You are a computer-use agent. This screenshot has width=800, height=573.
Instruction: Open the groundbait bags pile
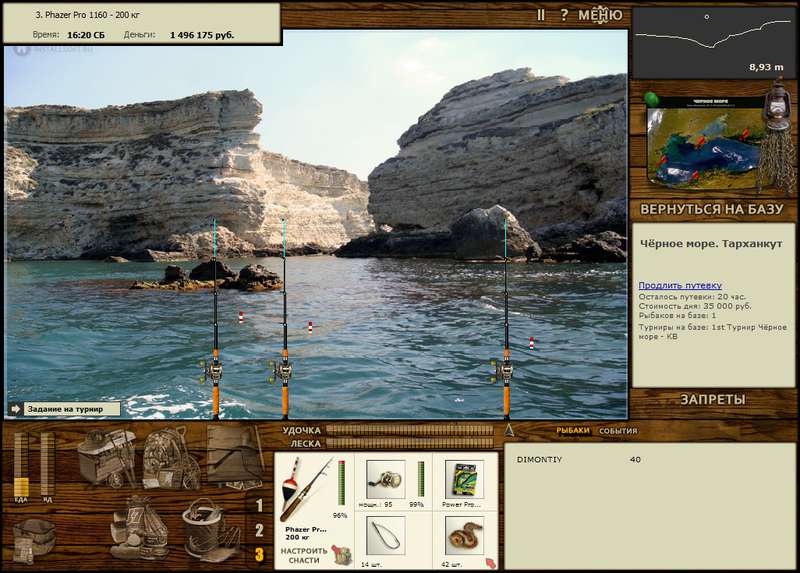[x=139, y=528]
